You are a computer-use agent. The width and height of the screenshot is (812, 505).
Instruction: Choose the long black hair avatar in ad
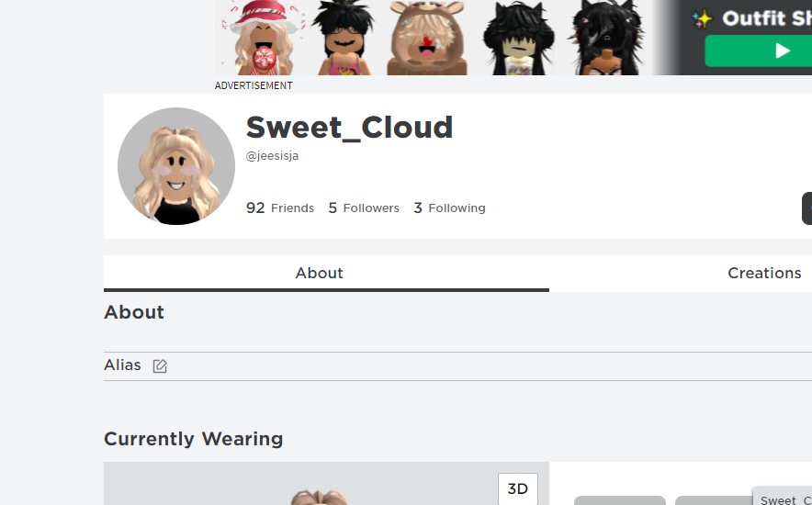[519, 38]
